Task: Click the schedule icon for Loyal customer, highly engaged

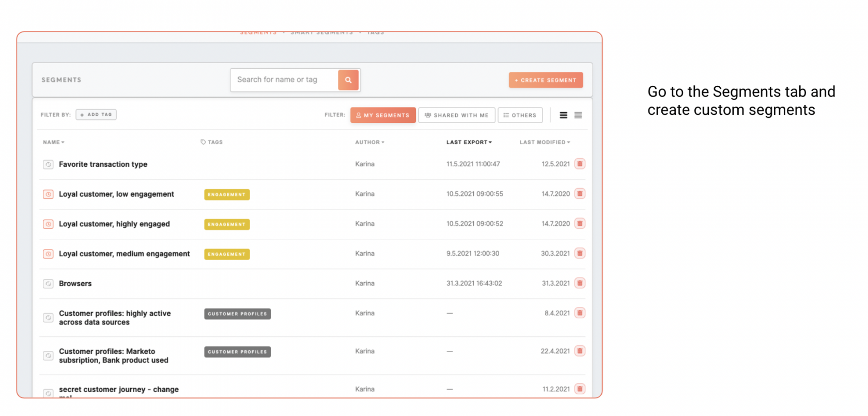Action: [x=48, y=224]
